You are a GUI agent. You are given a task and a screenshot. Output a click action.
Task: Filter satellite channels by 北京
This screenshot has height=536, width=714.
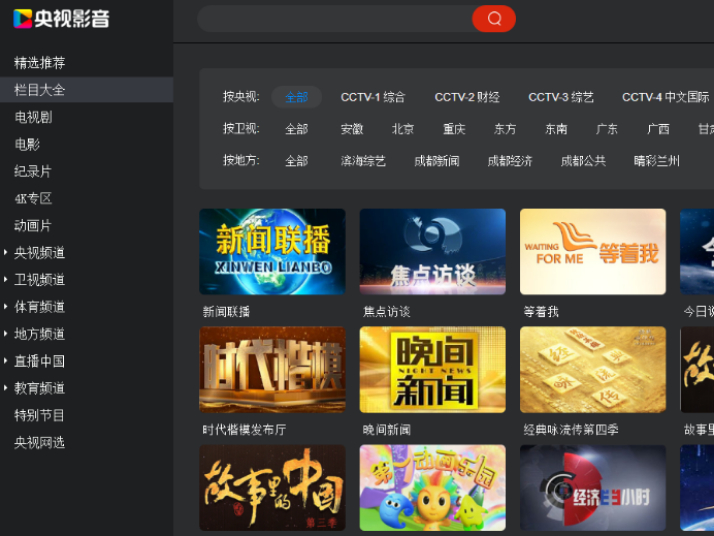403,129
